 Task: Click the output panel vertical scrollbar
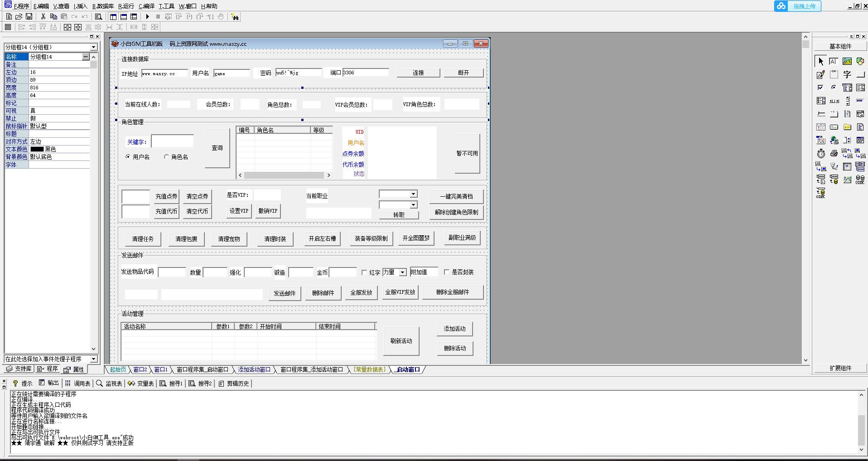861,422
